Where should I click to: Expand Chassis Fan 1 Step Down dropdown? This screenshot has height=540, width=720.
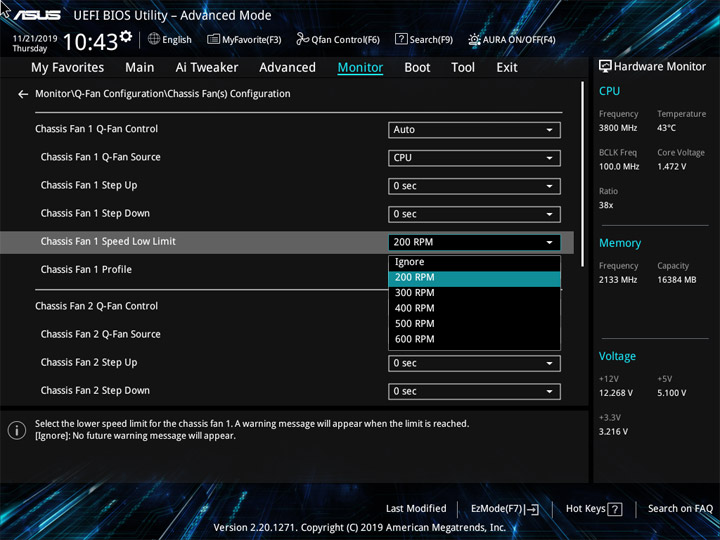coord(474,214)
